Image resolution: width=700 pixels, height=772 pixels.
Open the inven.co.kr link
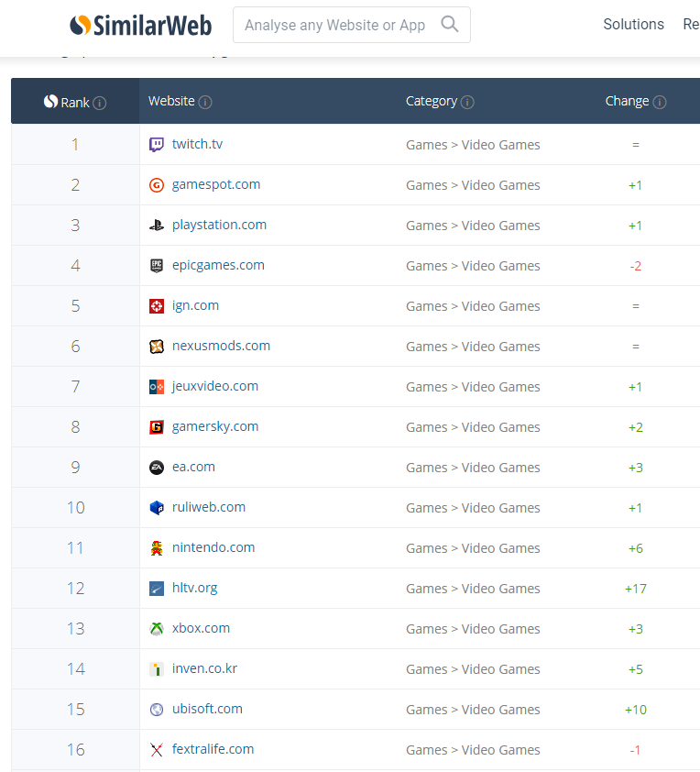[204, 669]
